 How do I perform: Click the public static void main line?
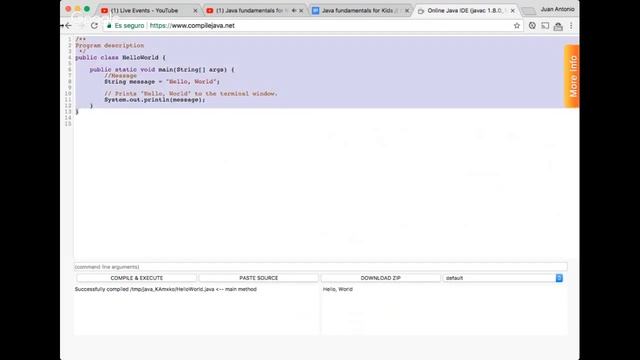162,70
